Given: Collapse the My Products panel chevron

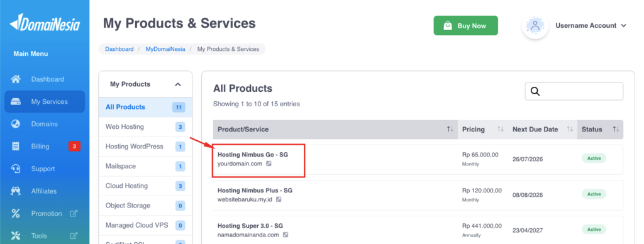Looking at the screenshot, I should tap(178, 85).
